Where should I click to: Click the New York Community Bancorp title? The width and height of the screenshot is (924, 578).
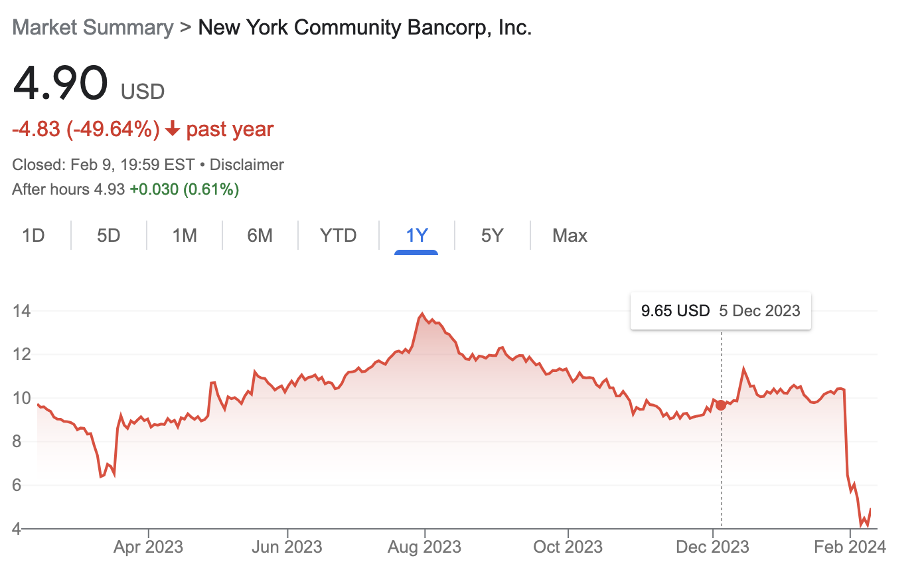coord(365,28)
